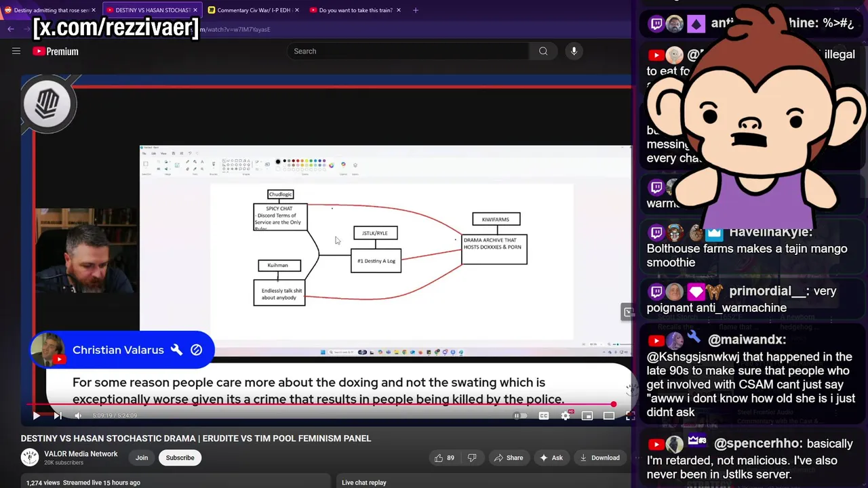The image size is (868, 488).
Task: Click the search magnifier button
Action: [x=543, y=51]
